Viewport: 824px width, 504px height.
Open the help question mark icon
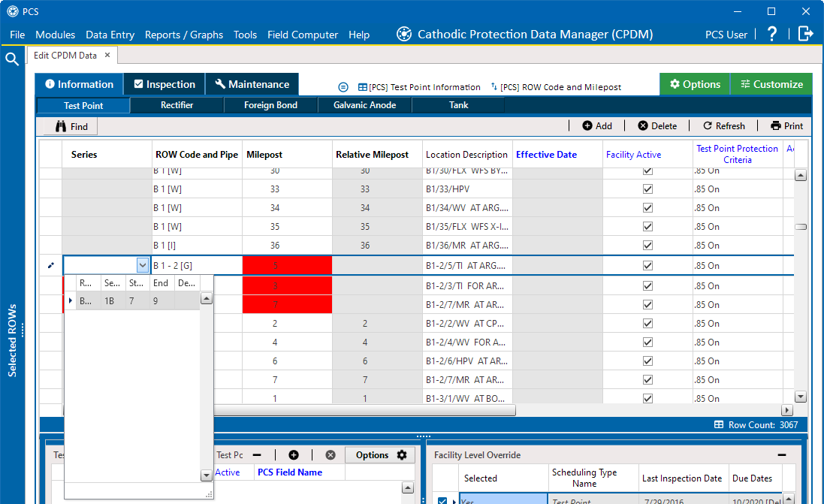coord(772,34)
